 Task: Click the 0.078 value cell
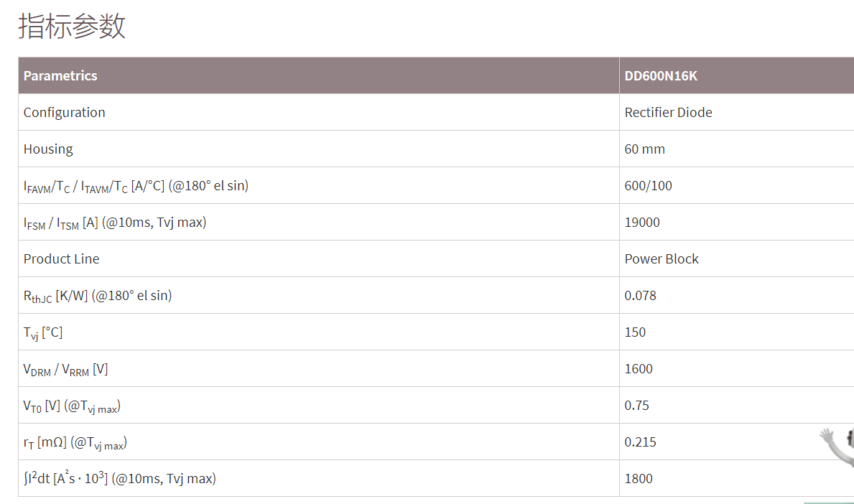click(x=640, y=295)
